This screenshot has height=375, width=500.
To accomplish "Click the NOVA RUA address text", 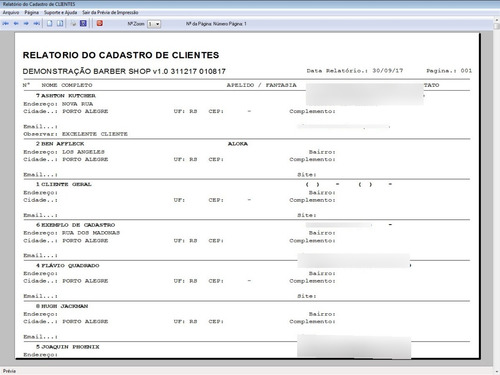I will [77, 104].
